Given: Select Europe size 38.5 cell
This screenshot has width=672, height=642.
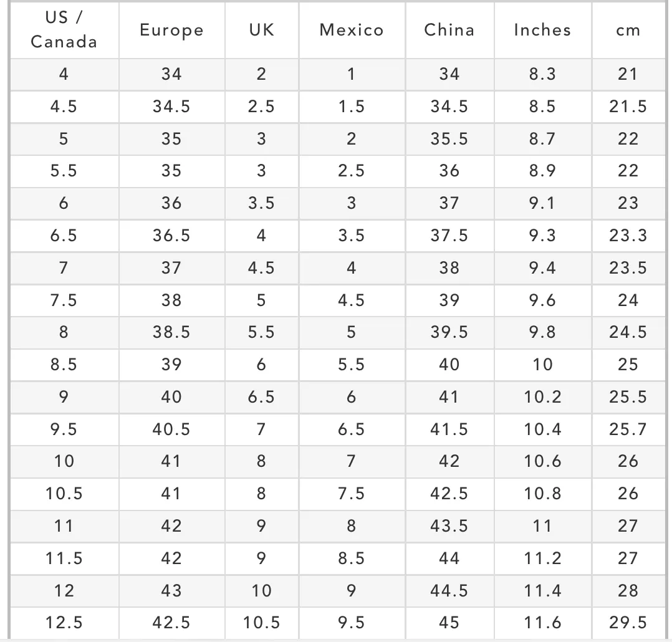Looking at the screenshot, I should (x=172, y=332).
